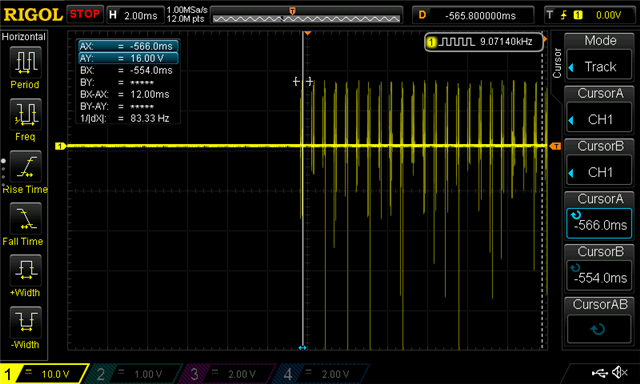Select the CursorB position -554.0ms field
This screenshot has width=640, height=384.
tap(599, 277)
